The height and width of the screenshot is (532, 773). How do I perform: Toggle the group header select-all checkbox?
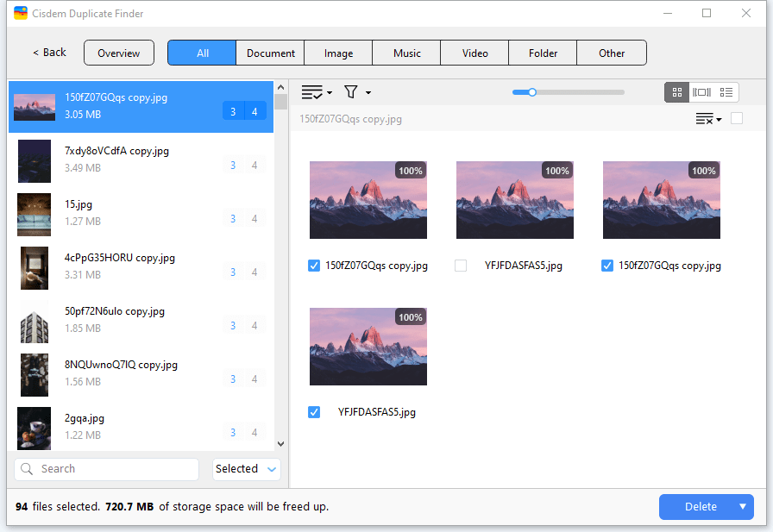tap(737, 118)
